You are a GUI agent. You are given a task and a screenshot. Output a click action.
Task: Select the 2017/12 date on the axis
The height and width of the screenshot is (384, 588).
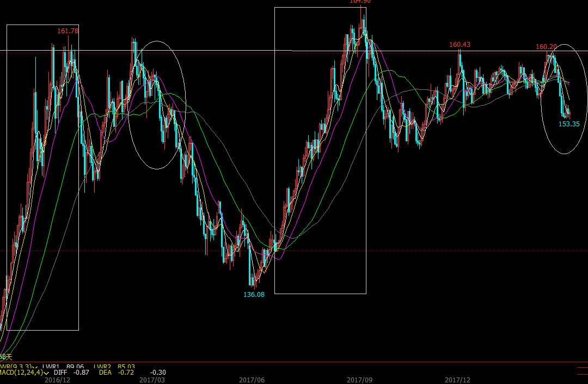click(x=457, y=380)
